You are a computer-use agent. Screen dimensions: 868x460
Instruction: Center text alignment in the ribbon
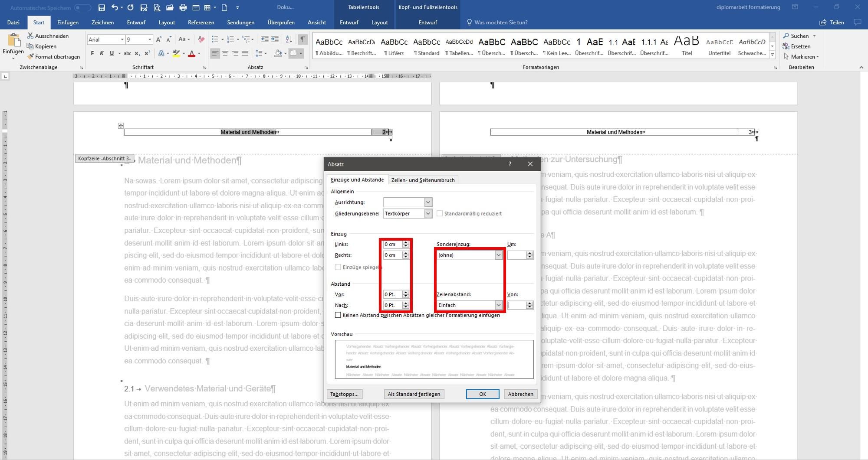225,53
